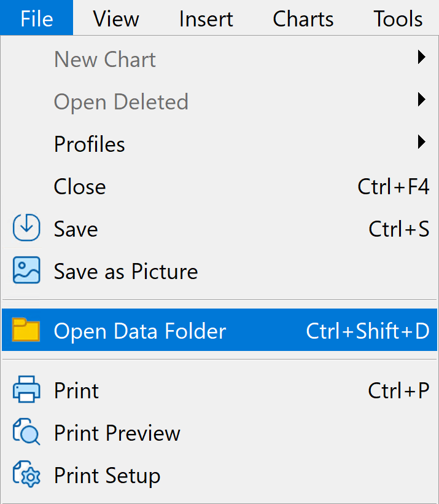Expand the Profiles submenu arrow
Screen dimensions: 439x504
[x=421, y=142]
